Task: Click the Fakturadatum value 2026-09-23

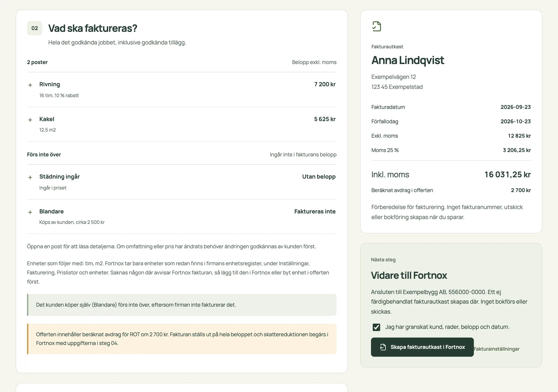Action: [515, 107]
